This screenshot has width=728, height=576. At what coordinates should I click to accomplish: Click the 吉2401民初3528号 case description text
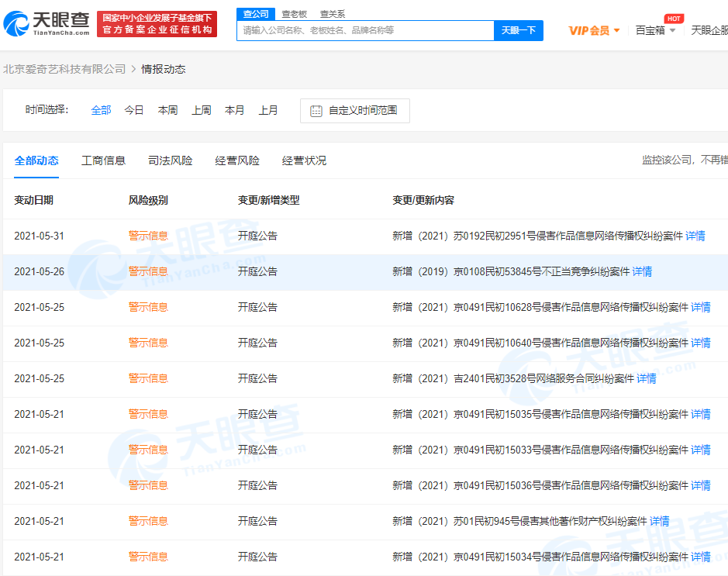(513, 379)
